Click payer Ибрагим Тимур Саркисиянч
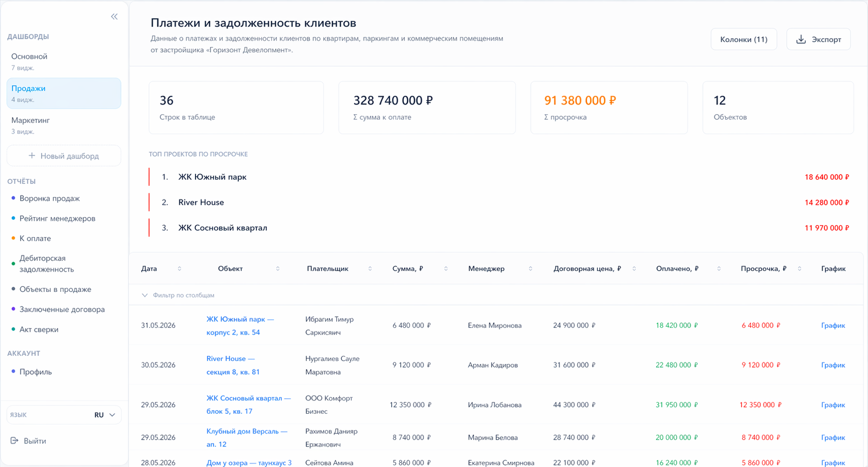This screenshot has height=467, width=868. 330,326
